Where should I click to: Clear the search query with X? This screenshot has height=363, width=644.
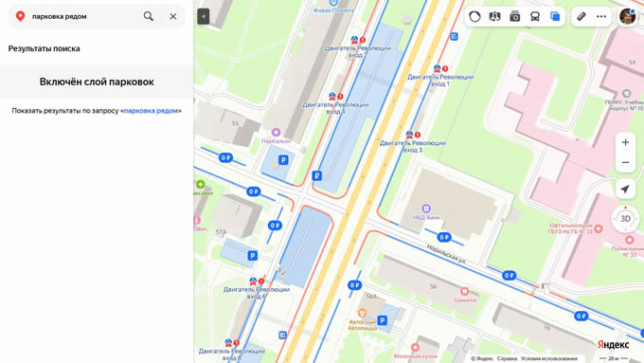(x=173, y=16)
